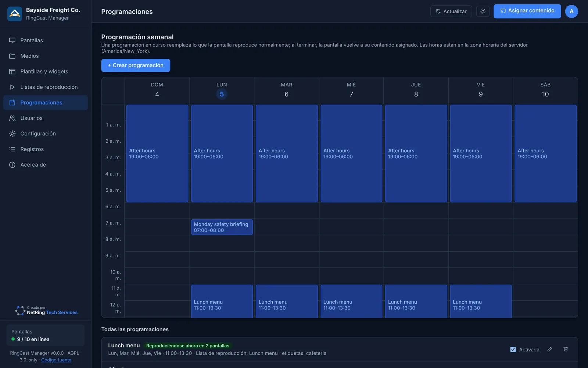This screenshot has height=368, width=588.
Task: Click the After hours block on Thursday 8
Action: (416, 153)
